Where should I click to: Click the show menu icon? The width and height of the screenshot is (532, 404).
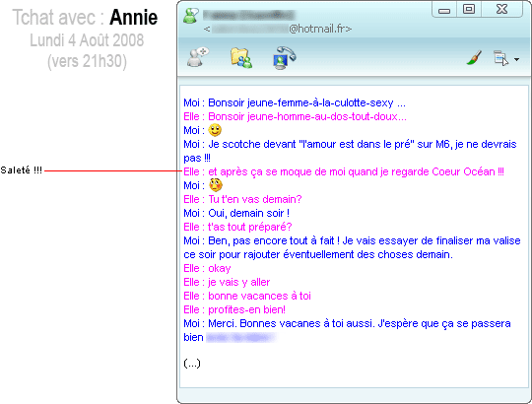500,58
